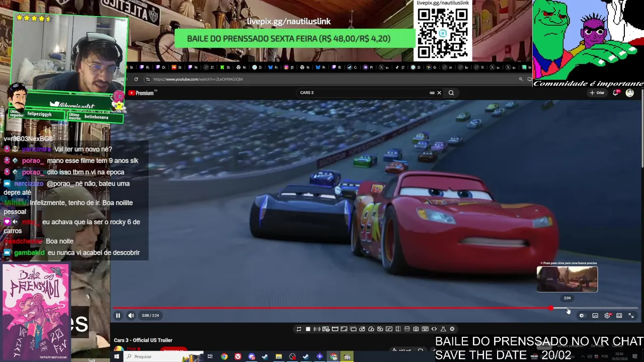Open the Windows Start menu

[x=116, y=356]
